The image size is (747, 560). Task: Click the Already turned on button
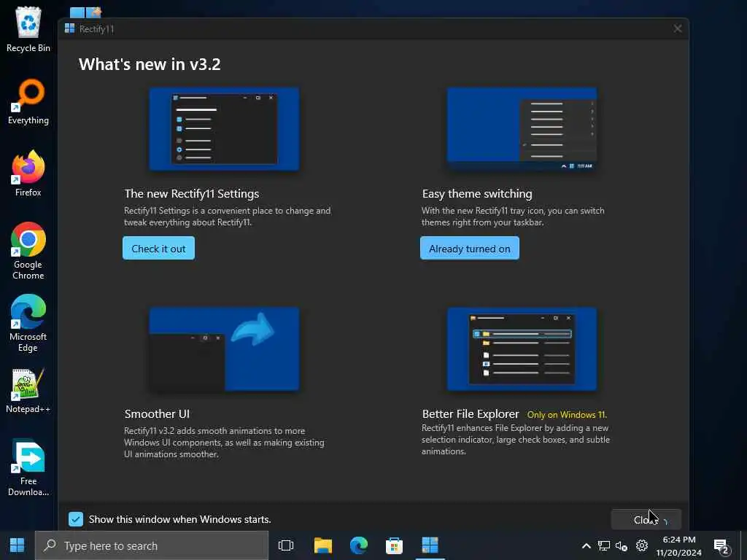(470, 248)
